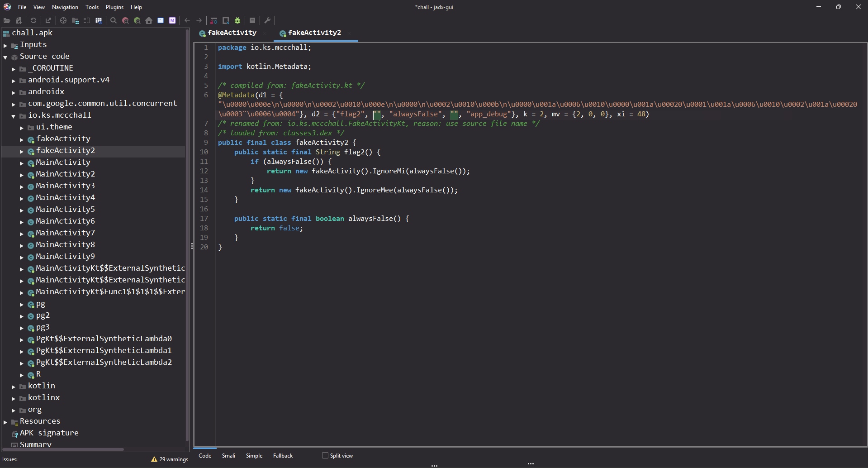Click the navigate back arrow
Screen dimensions: 868x468
(x=187, y=20)
